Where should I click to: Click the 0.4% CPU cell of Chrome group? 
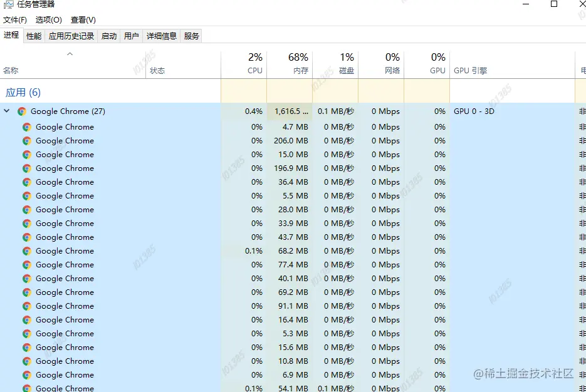tap(244, 111)
